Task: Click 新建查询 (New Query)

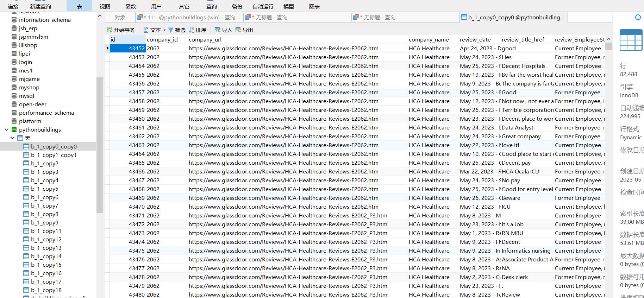Action: [40, 6]
